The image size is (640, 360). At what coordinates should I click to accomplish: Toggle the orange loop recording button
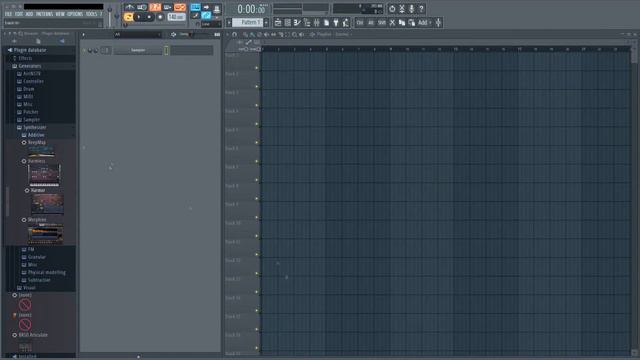180,7
